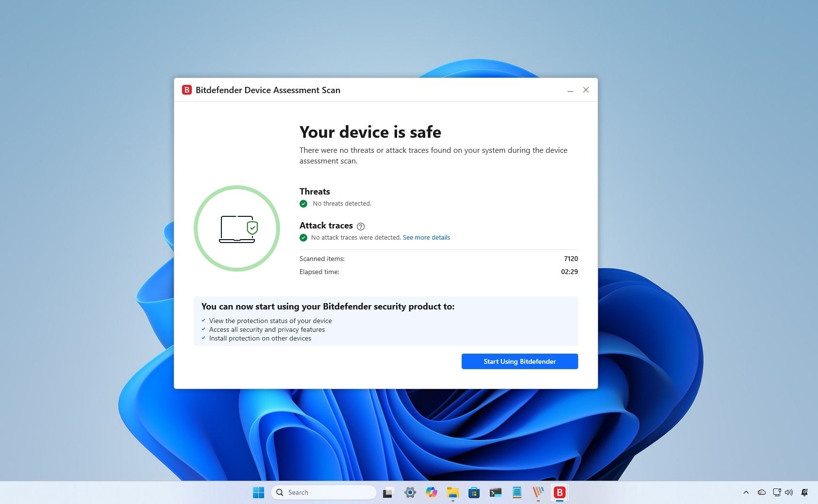This screenshot has height=504, width=818.
Task: Click the Your device is safe heading
Action: click(x=370, y=132)
